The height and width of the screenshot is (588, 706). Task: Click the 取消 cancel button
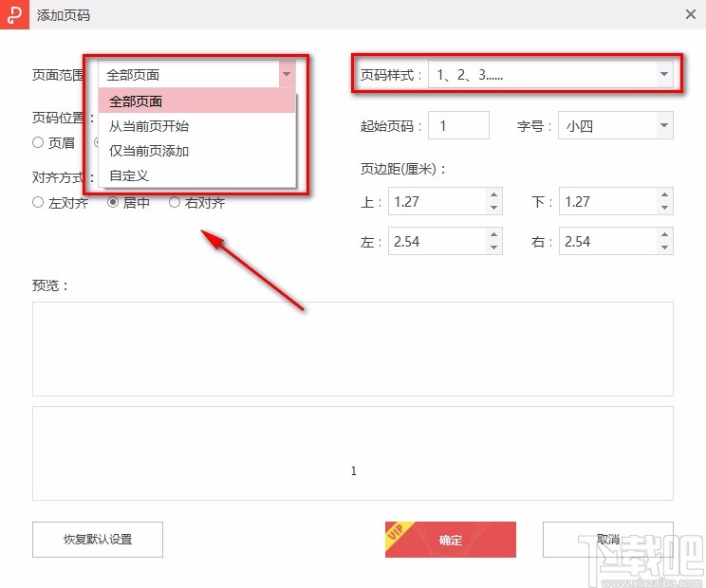click(607, 540)
